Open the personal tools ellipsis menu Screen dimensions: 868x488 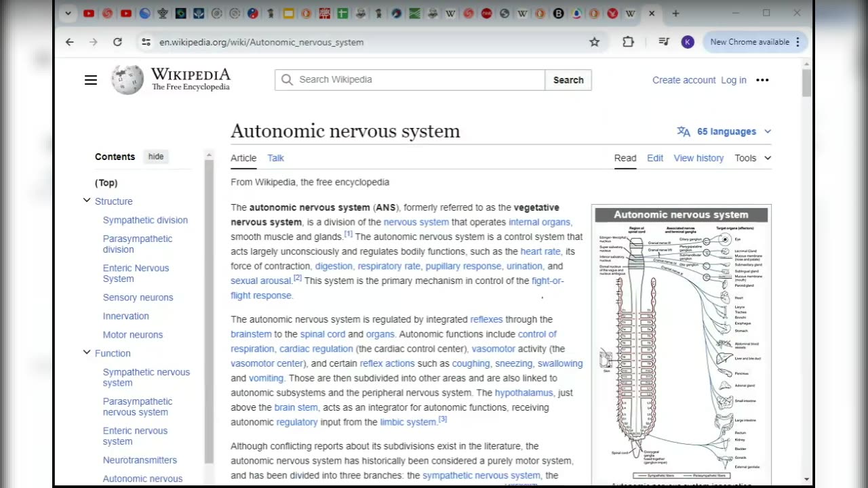tap(762, 80)
